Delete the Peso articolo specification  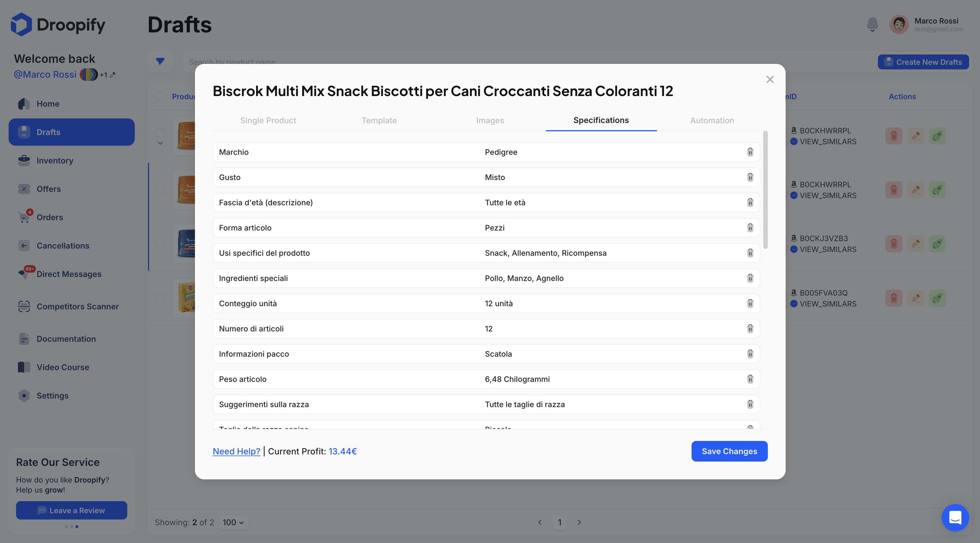click(x=750, y=379)
